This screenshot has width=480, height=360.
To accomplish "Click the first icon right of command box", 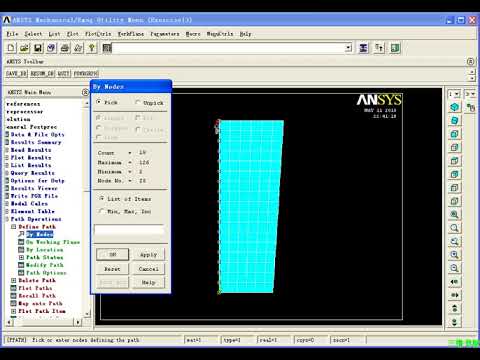I will (363, 48).
